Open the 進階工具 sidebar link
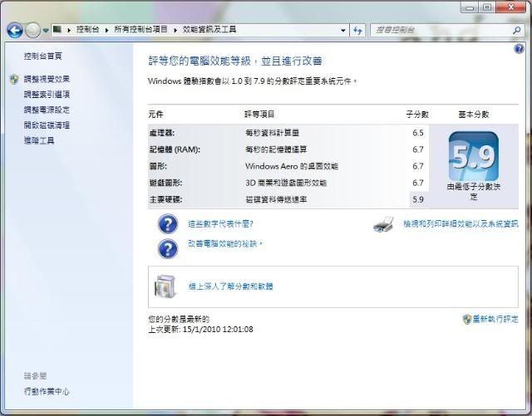The height and width of the screenshot is (416, 532). coord(39,140)
